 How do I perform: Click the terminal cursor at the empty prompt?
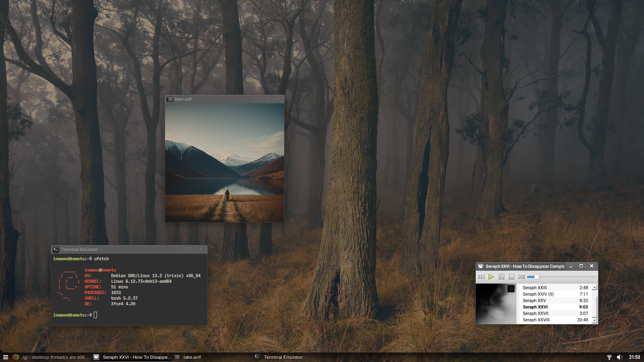click(x=95, y=315)
